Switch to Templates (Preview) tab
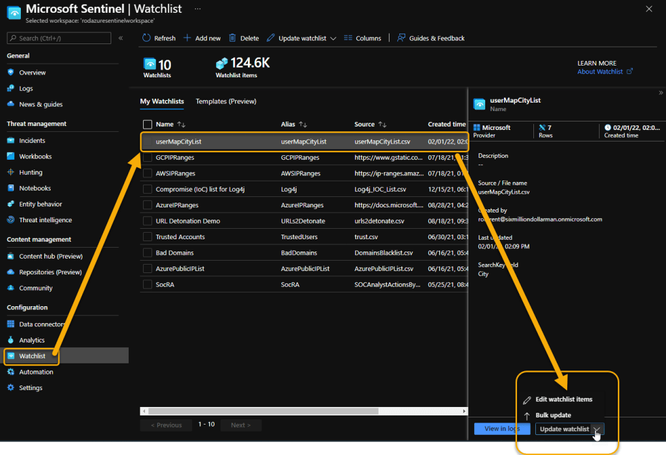The width and height of the screenshot is (666, 455). tap(226, 102)
